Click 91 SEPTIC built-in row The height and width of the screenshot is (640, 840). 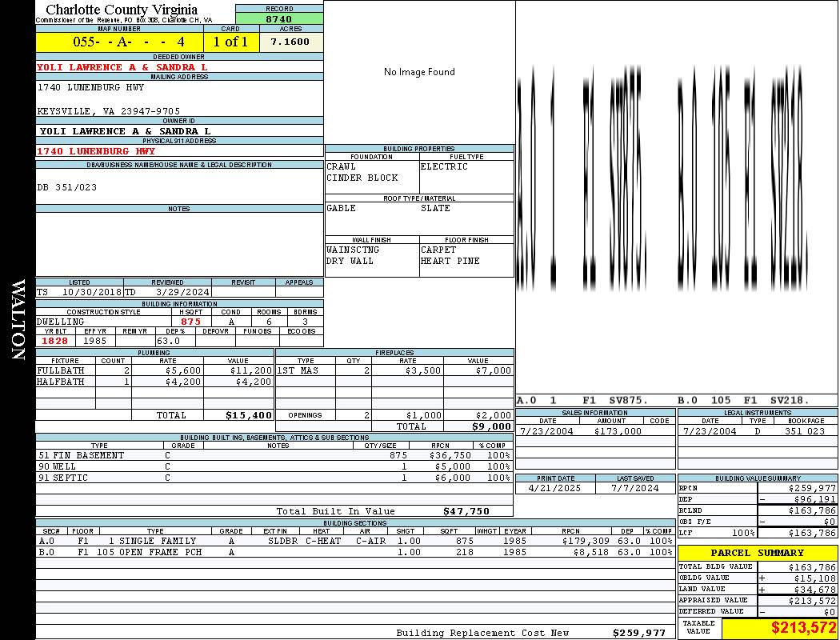(274, 478)
